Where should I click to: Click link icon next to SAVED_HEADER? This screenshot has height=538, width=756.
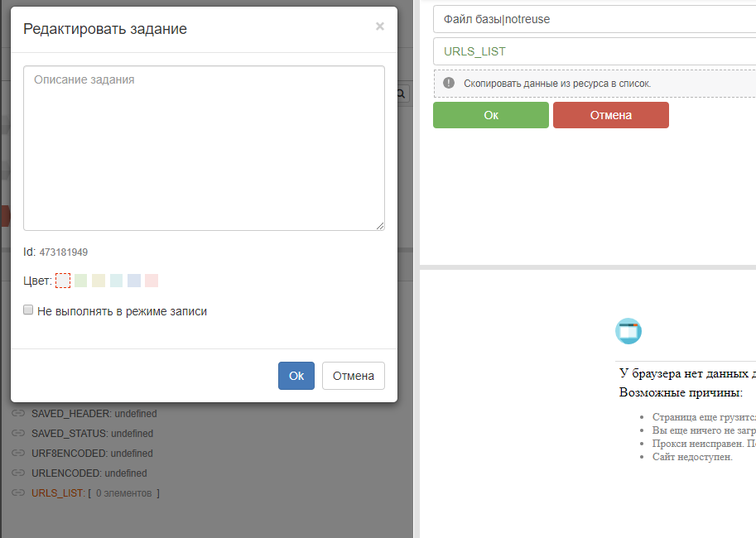click(18, 413)
